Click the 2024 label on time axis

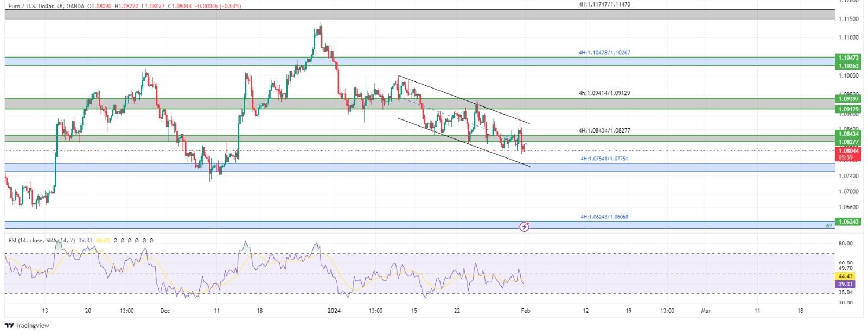[334, 311]
